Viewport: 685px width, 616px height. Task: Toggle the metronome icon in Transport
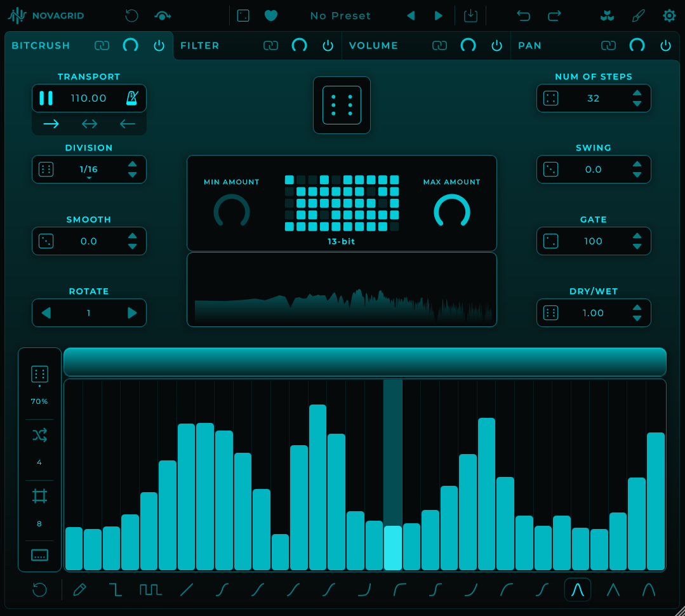tap(132, 98)
